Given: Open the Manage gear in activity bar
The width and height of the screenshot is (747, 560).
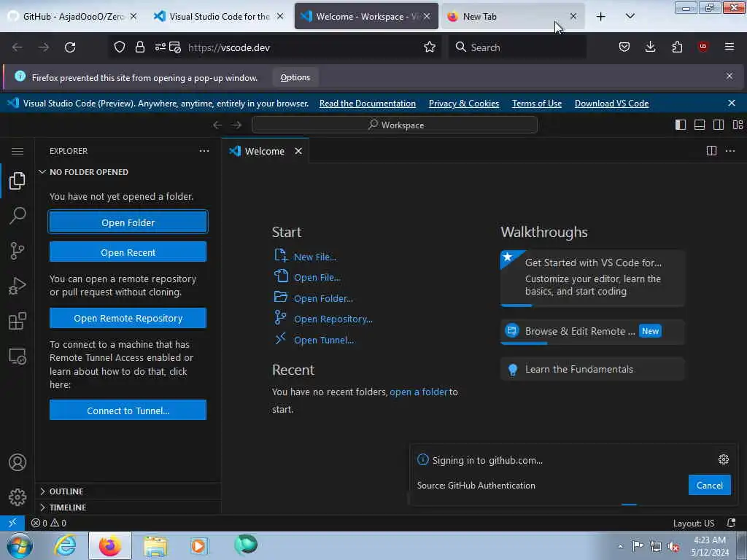Looking at the screenshot, I should (18, 497).
